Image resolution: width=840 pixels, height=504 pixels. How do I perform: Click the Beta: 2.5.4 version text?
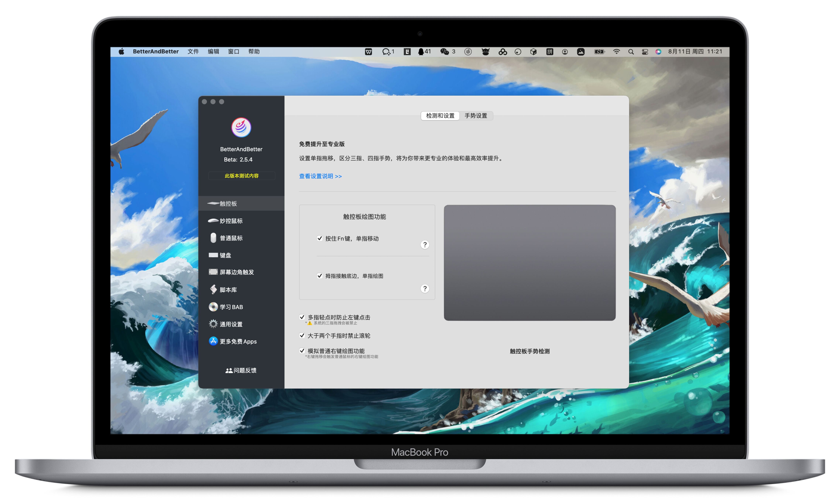click(238, 160)
